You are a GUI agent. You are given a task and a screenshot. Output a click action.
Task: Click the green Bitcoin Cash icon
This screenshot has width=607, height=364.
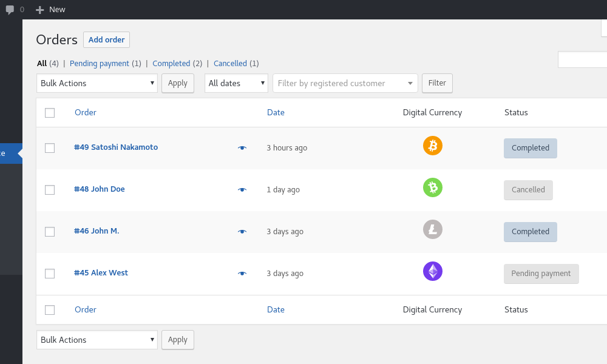tap(433, 187)
